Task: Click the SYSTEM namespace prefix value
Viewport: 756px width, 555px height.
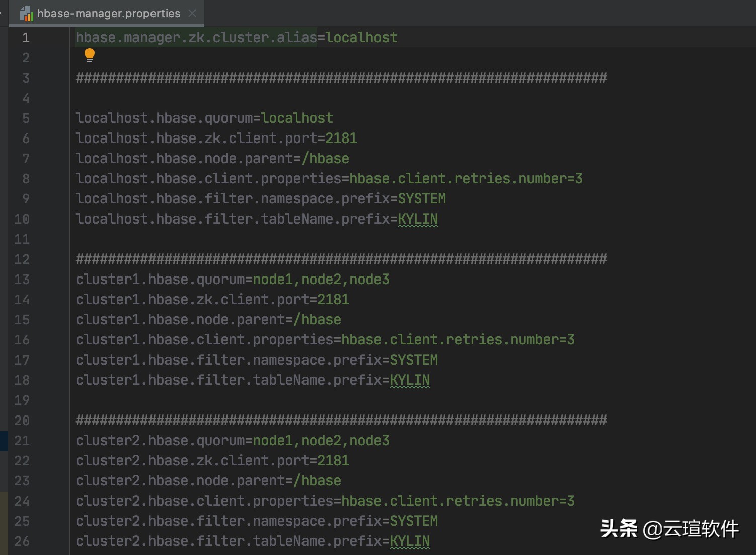Action: (422, 198)
